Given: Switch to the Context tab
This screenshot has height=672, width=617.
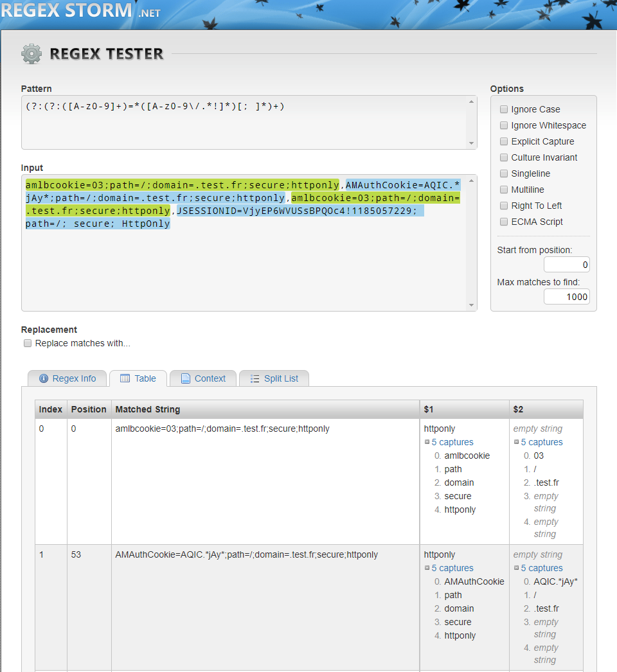Looking at the screenshot, I should [x=203, y=378].
